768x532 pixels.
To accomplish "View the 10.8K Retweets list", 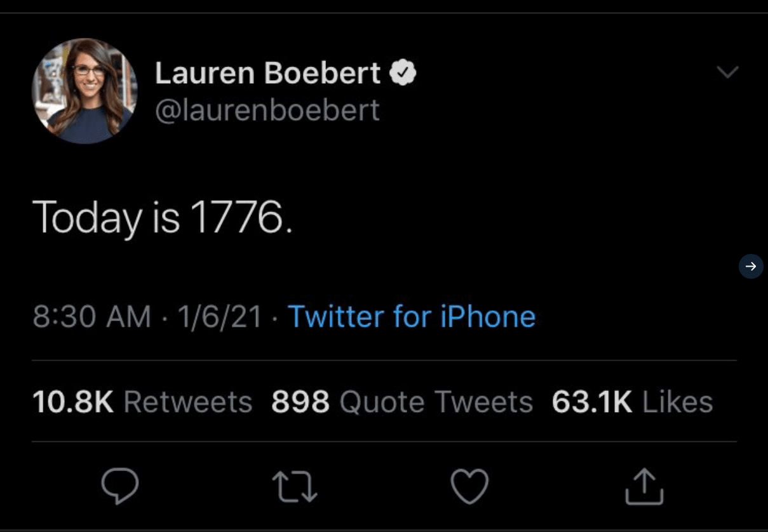I will pos(142,402).
